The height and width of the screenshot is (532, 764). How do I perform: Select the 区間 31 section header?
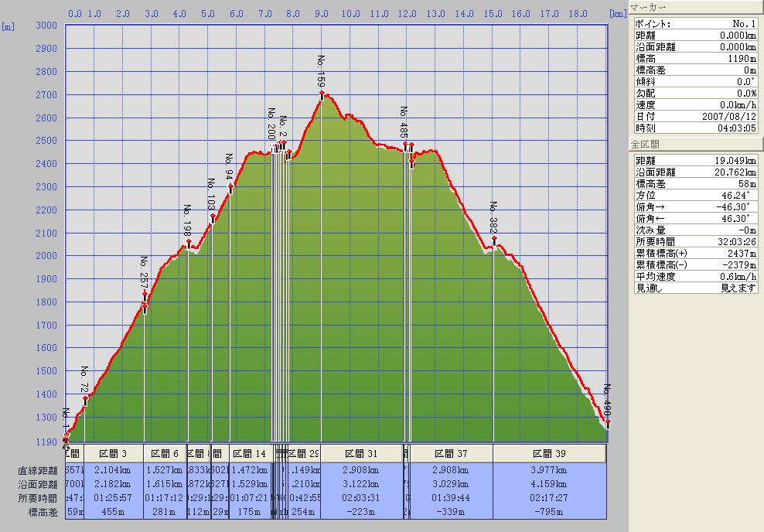pyautogui.click(x=362, y=453)
